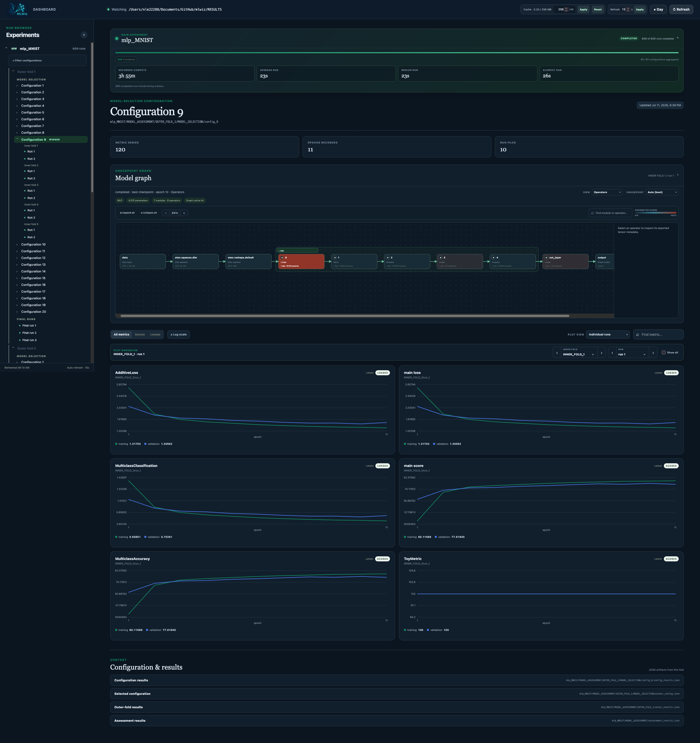Expand the plus icon on node 1 ReLU
700x743 pixels.
(335, 258)
